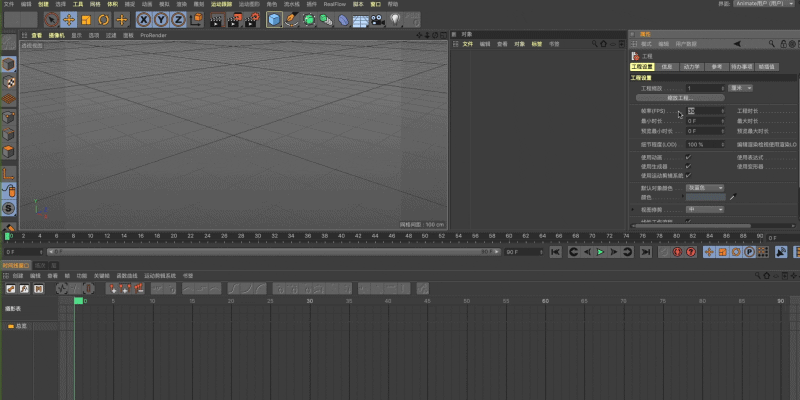Activate the Rotate tool
This screenshot has width=800, height=400.
click(x=104, y=20)
